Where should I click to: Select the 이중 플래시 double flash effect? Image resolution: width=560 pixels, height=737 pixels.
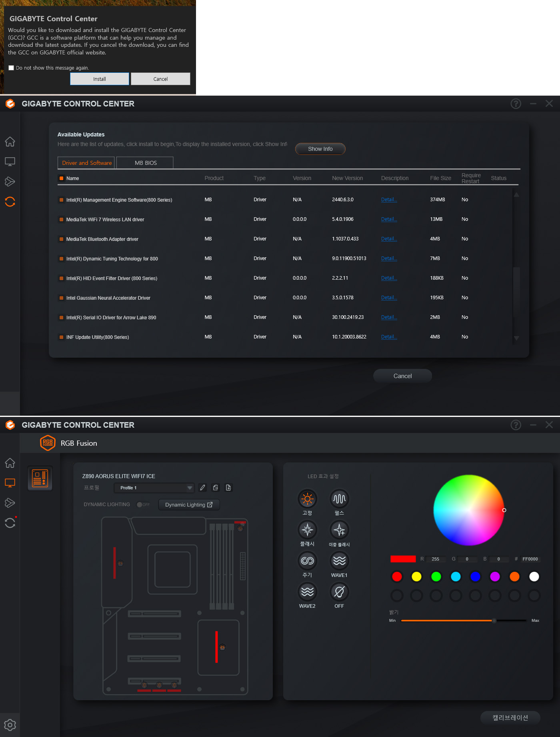tap(339, 530)
